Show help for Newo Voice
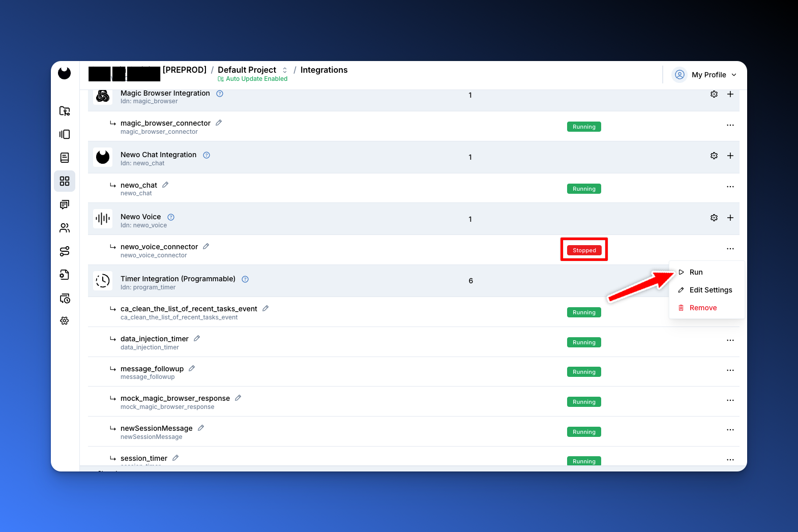This screenshot has width=798, height=532. coord(171,217)
